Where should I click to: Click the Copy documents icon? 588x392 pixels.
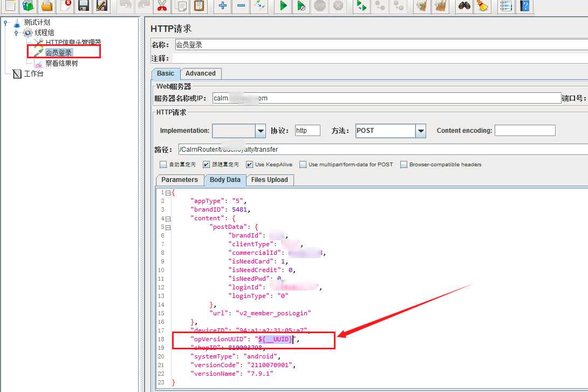pyautogui.click(x=181, y=5)
